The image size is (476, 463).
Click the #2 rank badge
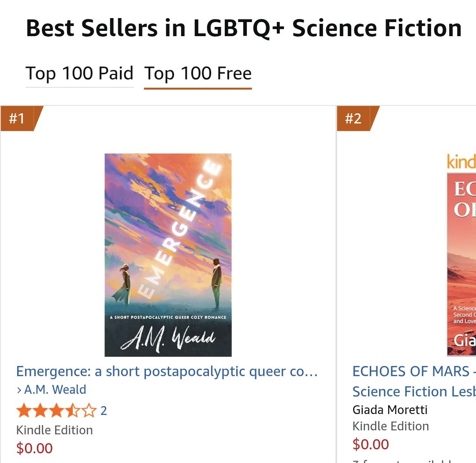(353, 119)
